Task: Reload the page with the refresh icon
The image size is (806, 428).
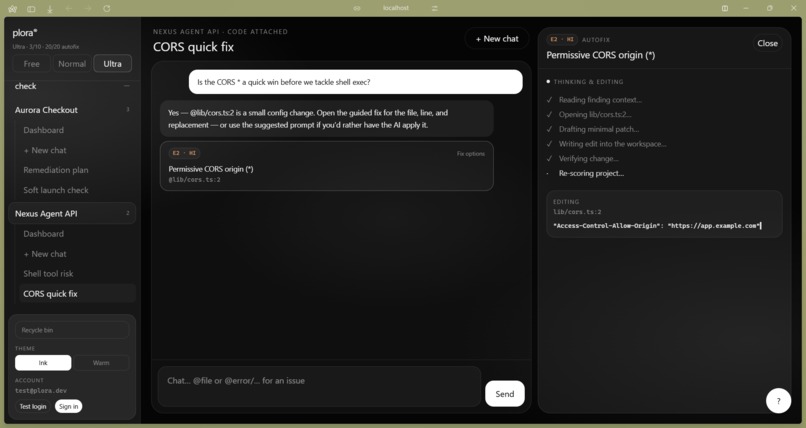Action: [107, 9]
